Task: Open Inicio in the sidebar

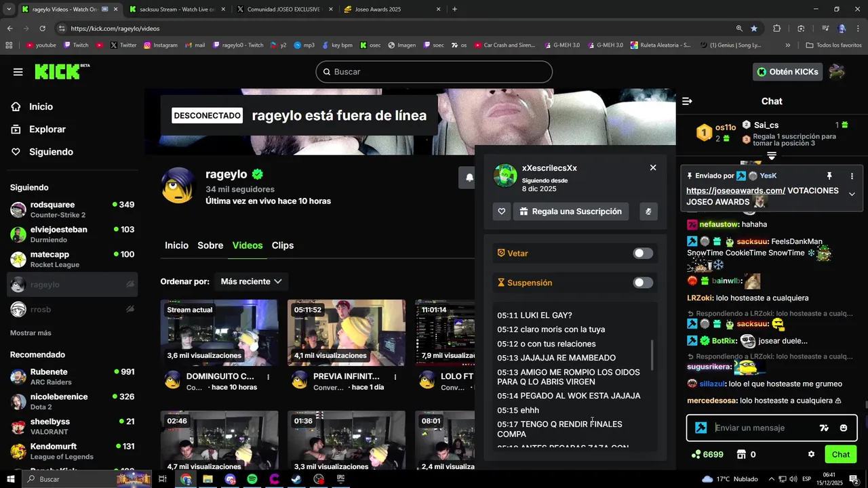Action: [x=41, y=106]
